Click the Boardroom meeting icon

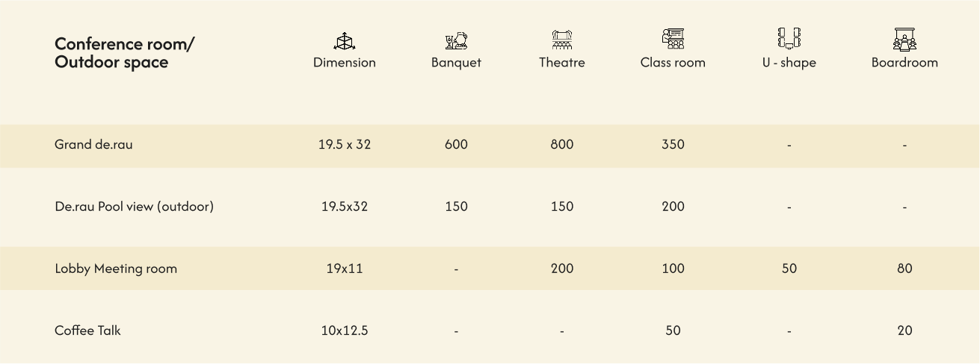905,39
